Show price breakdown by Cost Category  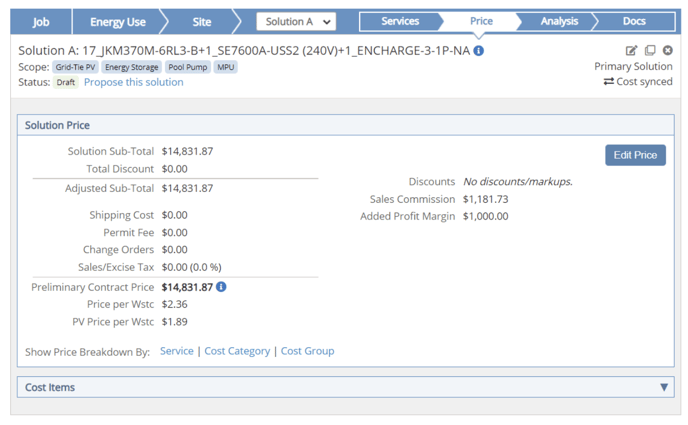tap(237, 351)
